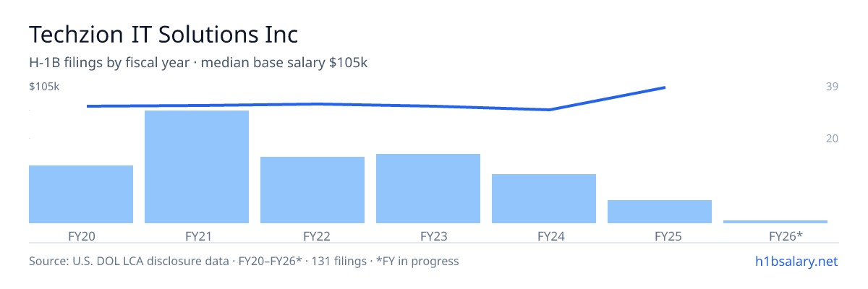
Task: Select the tallest FY21 bar
Action: [x=197, y=167]
